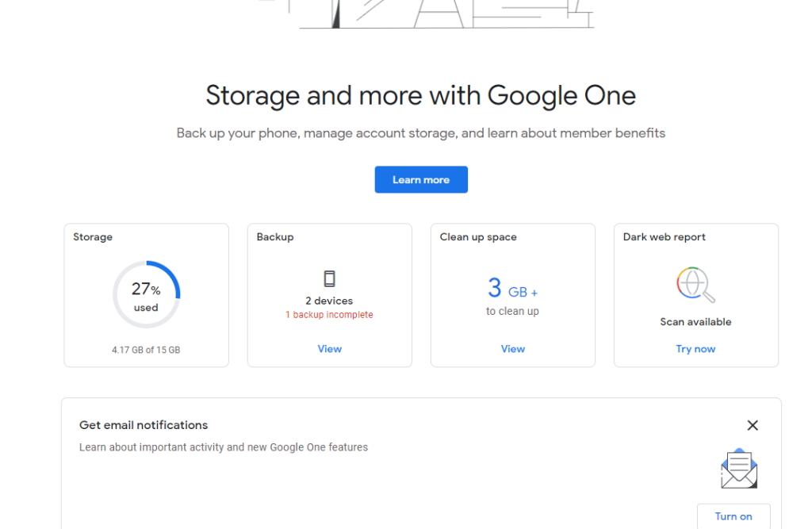This screenshot has width=812, height=529.
Task: Click the envelope email notification icon
Action: click(x=738, y=469)
